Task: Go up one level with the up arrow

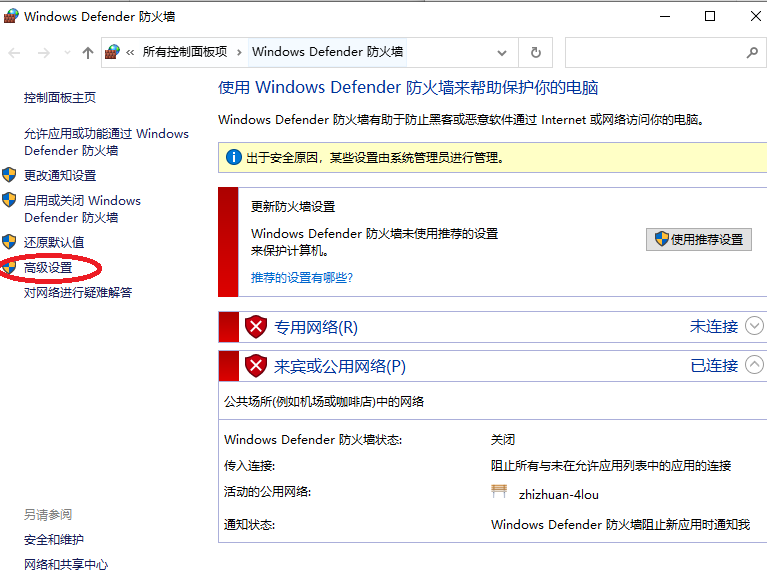Action: [x=88, y=52]
